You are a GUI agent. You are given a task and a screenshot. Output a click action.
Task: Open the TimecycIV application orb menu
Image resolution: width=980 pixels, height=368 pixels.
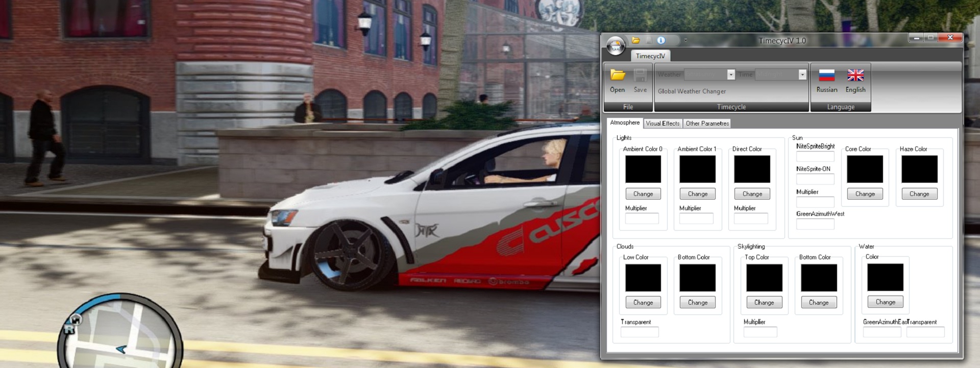click(616, 46)
